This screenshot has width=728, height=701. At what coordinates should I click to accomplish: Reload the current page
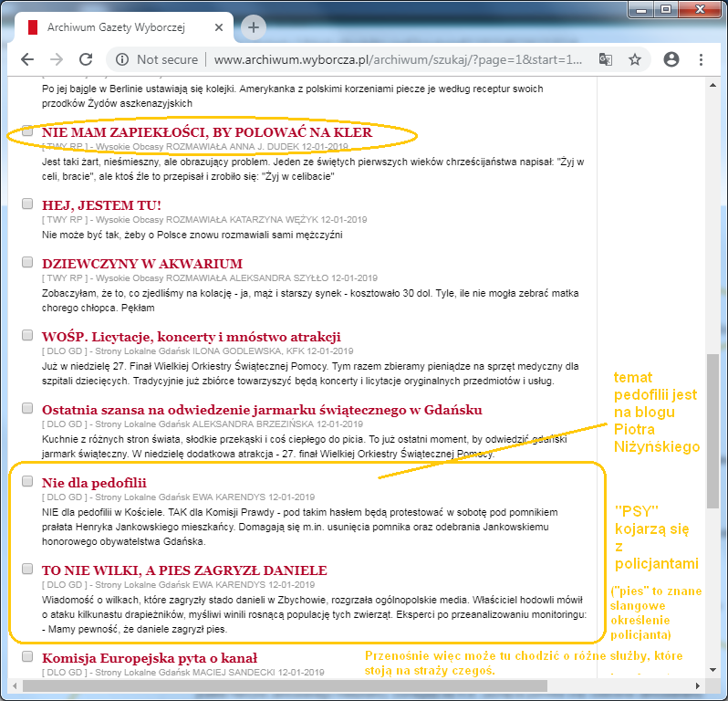click(x=86, y=59)
